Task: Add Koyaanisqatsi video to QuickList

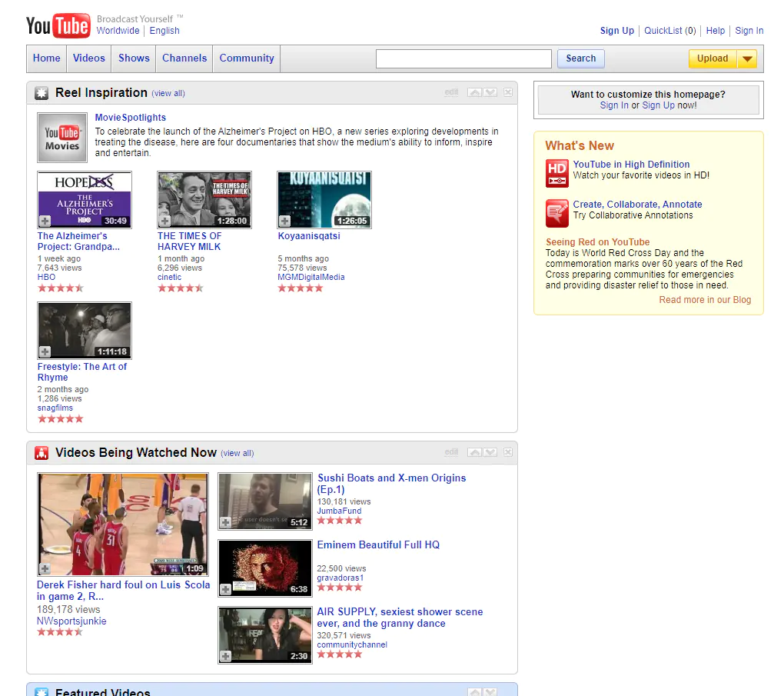Action: (x=285, y=221)
